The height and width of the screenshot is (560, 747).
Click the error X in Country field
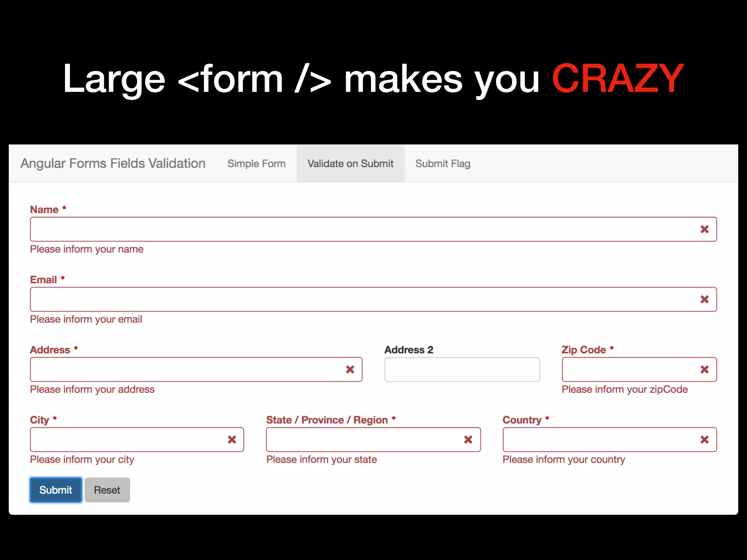704,440
